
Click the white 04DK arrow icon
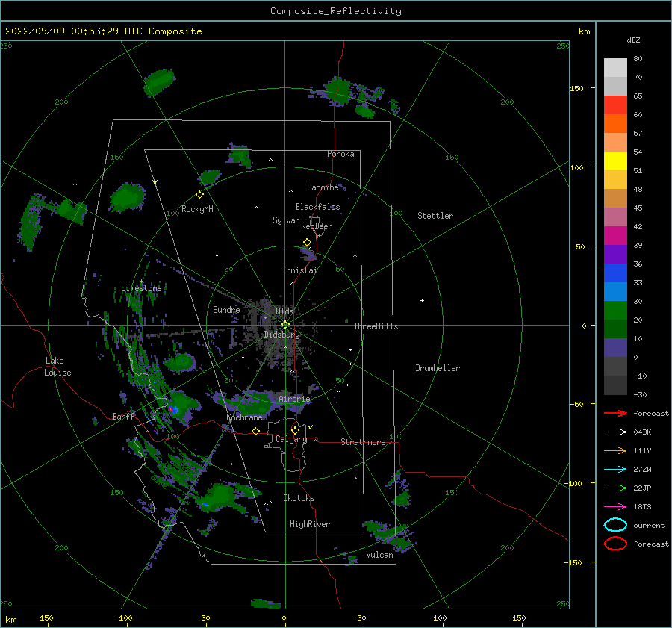(x=615, y=432)
